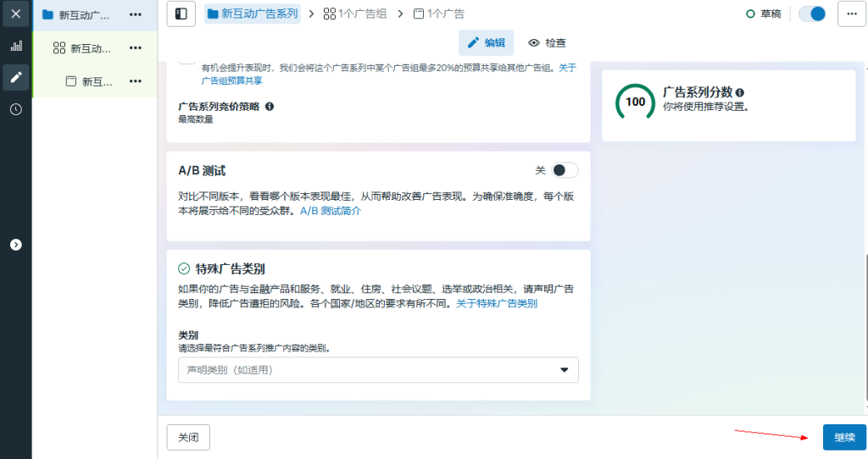
Task: Click the sidebar panel layout toggle icon
Action: (181, 14)
